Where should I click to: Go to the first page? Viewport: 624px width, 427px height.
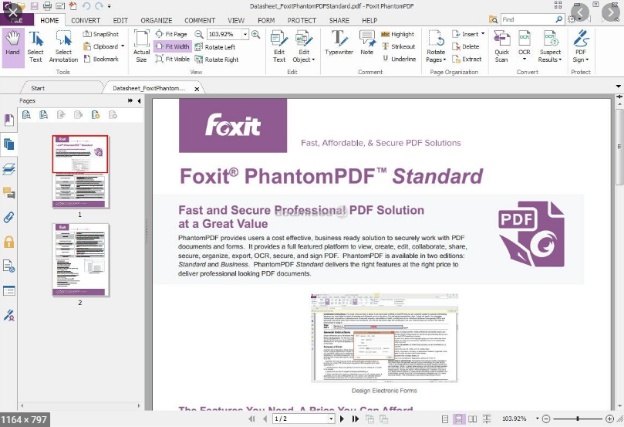coord(252,419)
